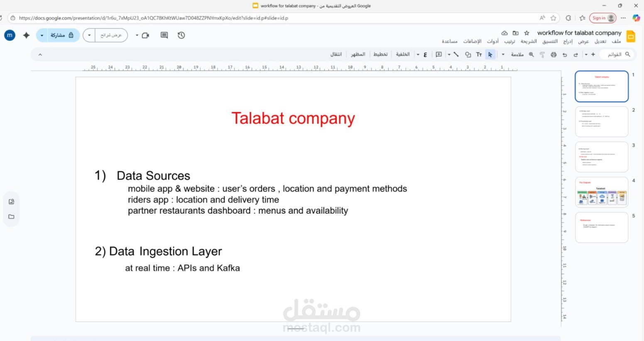Open the Google account avatar
The height and width of the screenshot is (341, 644).
[10, 35]
